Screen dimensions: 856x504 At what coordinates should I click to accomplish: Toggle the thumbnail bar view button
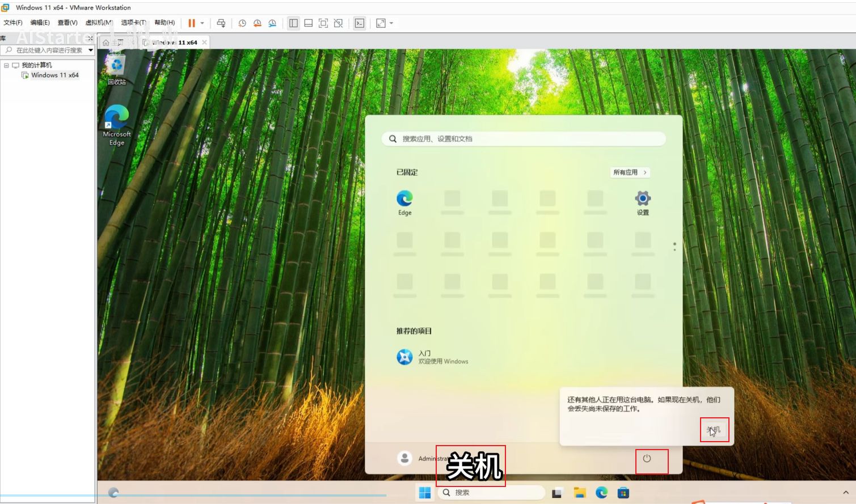pyautogui.click(x=308, y=23)
